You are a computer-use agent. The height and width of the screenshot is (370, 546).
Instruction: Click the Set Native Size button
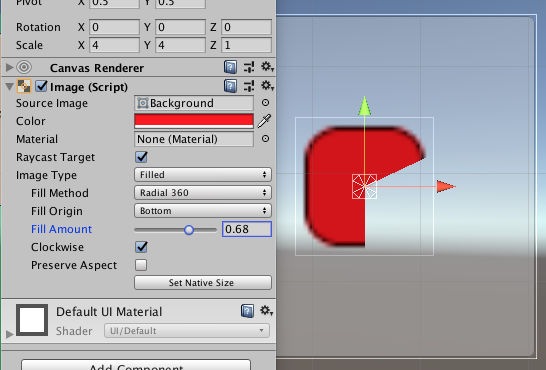click(203, 283)
